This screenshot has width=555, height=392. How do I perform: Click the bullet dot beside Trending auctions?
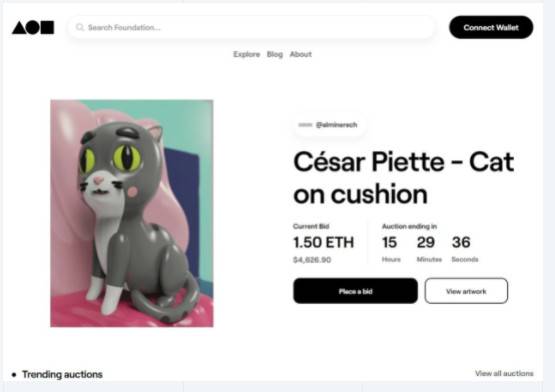click(14, 375)
